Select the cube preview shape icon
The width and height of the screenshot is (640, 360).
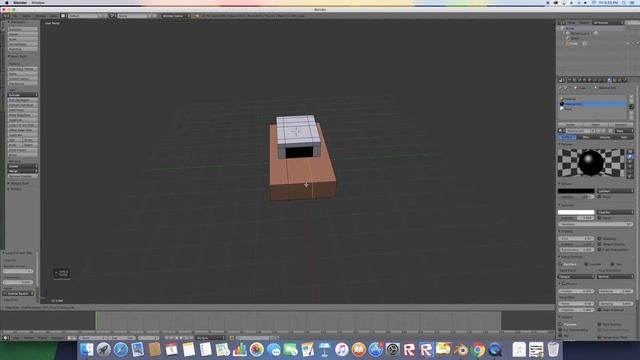pos(630,162)
